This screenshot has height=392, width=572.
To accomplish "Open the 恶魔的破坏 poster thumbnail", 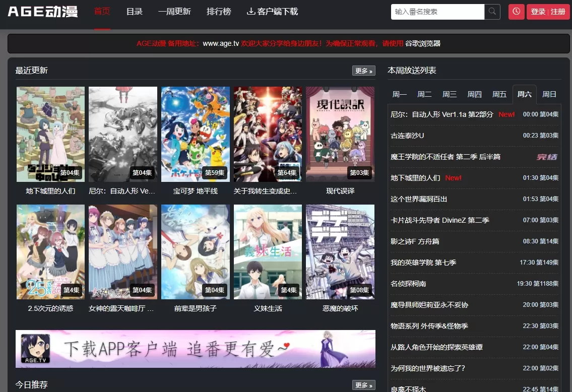I will coord(340,252).
